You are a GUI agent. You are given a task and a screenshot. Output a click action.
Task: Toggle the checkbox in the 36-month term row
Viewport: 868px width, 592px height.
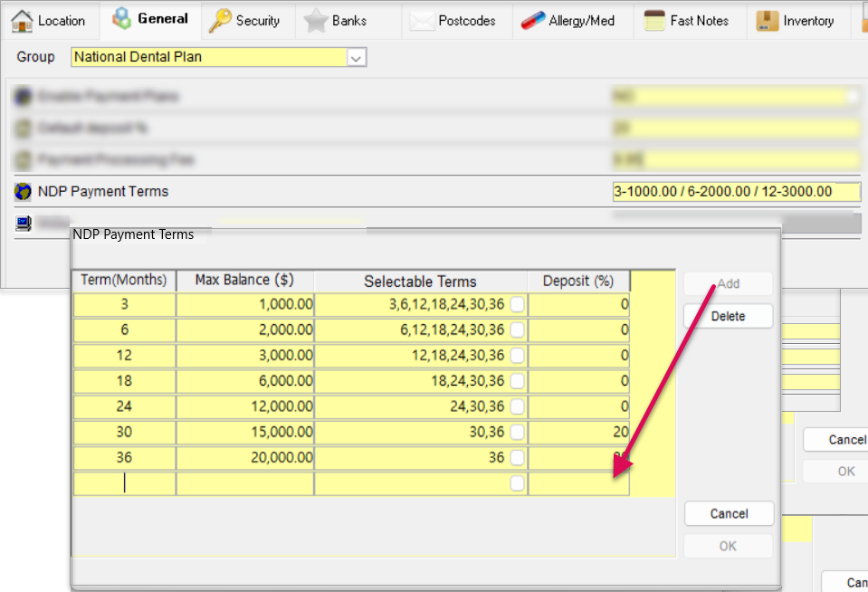[517, 457]
